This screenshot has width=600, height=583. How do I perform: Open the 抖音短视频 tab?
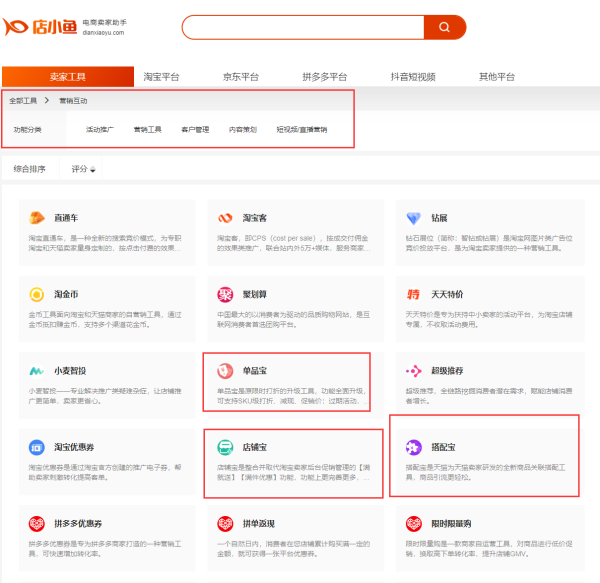click(413, 77)
